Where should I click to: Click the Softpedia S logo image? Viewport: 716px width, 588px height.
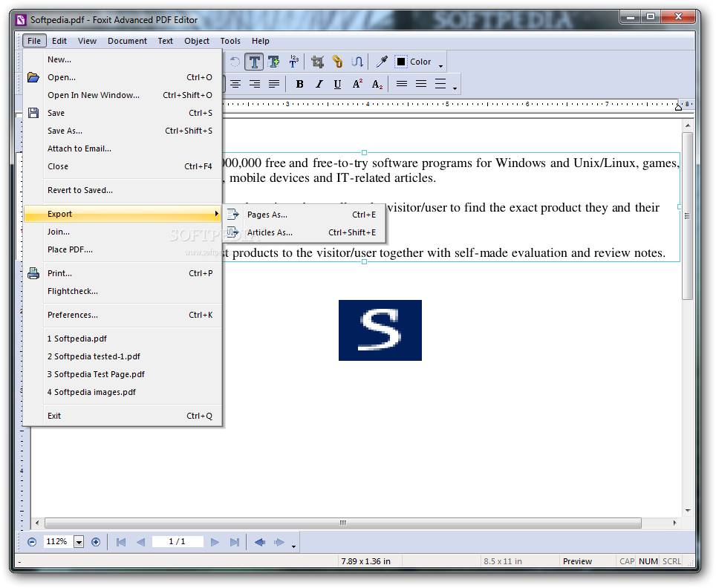(x=380, y=330)
